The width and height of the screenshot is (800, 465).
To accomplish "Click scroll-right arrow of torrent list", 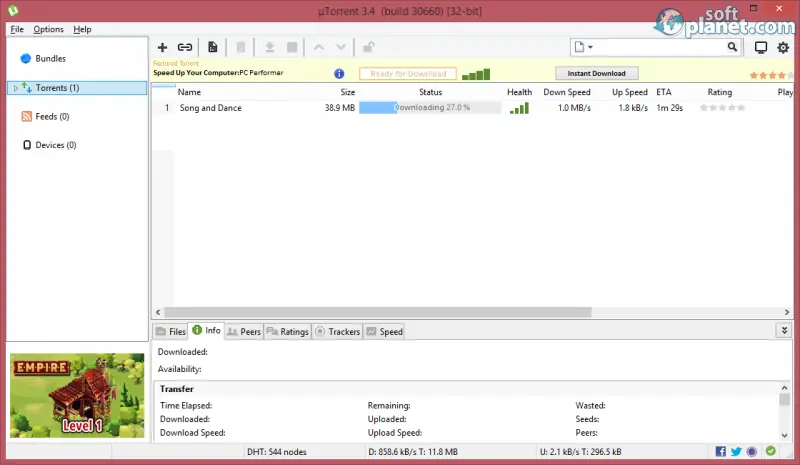I will (786, 312).
